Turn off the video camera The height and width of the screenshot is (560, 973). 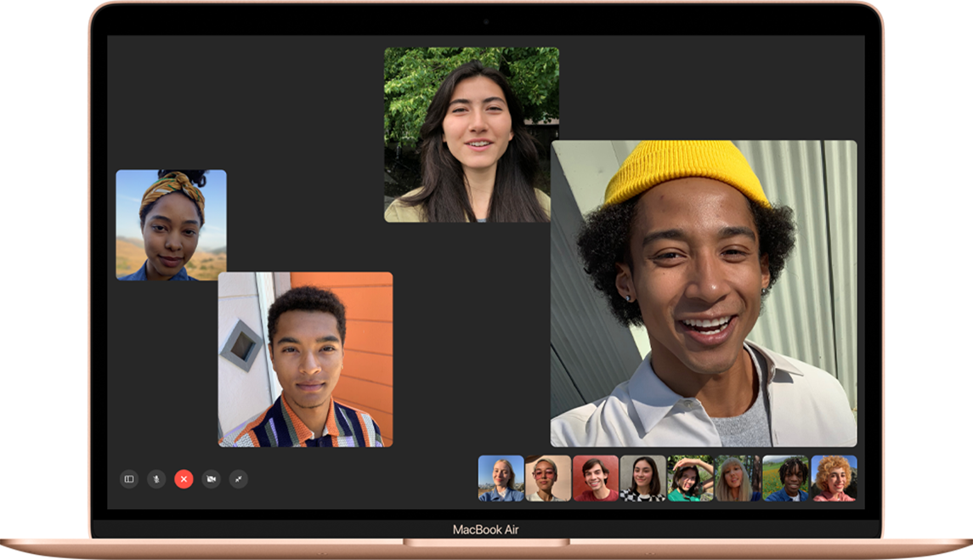(211, 478)
